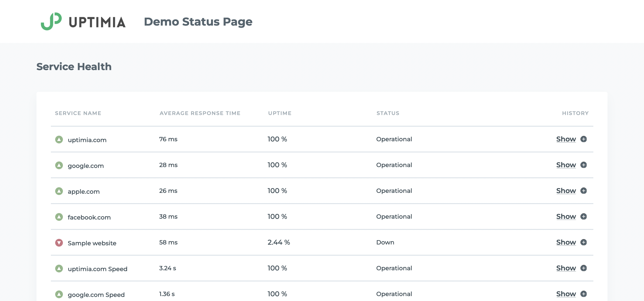
Task: Click green up-status icon for google.com
Action: click(59, 165)
